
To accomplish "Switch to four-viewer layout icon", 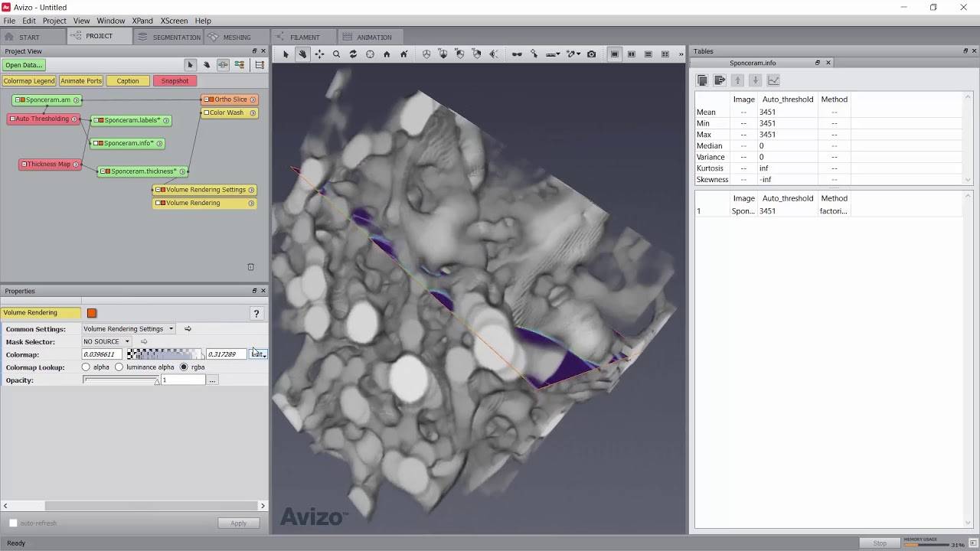I will click(x=665, y=54).
